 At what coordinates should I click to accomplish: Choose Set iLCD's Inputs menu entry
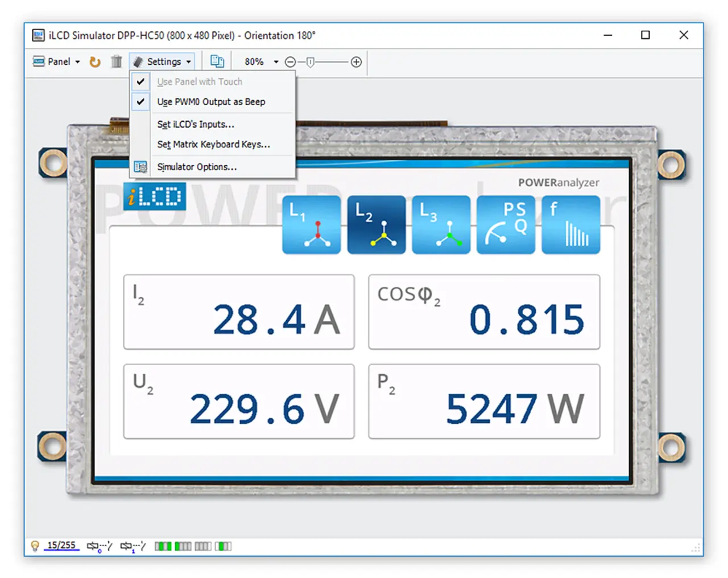(x=195, y=125)
